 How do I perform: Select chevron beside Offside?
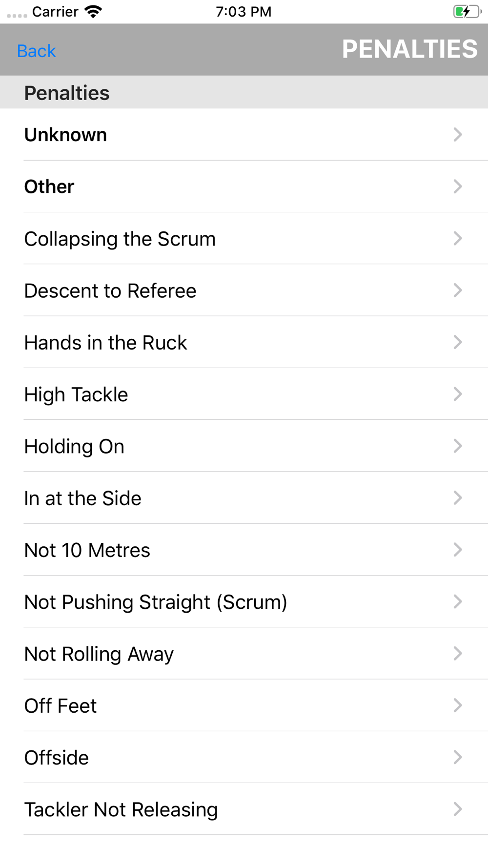(457, 757)
